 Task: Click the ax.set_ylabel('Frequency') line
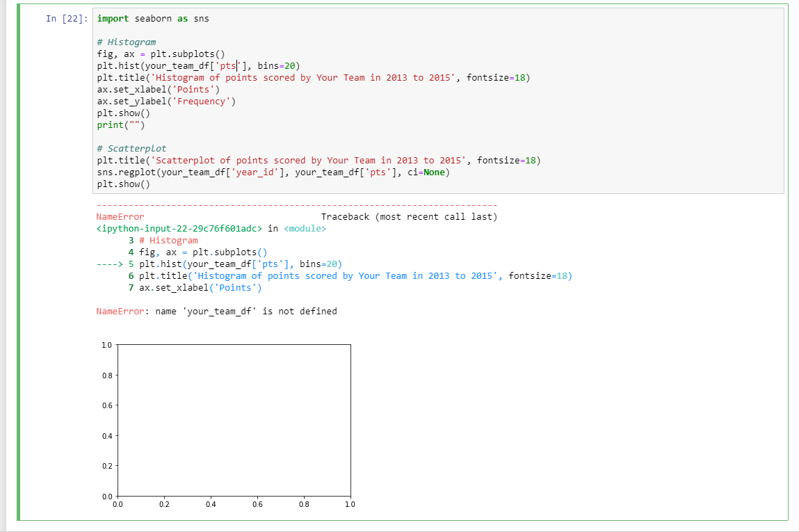pyautogui.click(x=166, y=102)
